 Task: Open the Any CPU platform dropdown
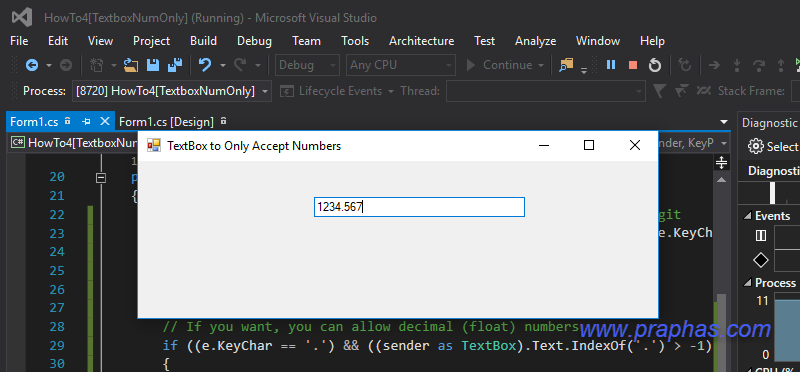coord(401,65)
